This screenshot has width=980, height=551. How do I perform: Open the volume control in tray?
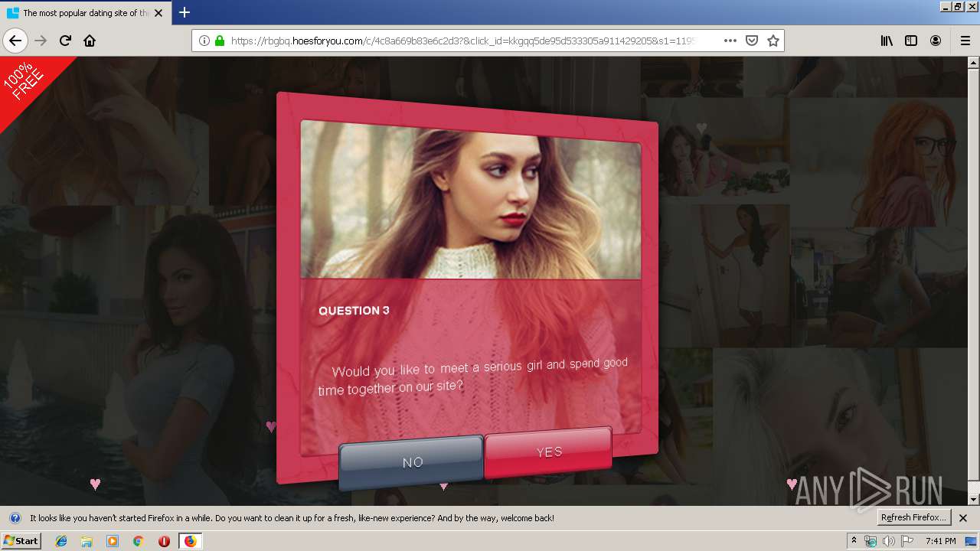(889, 541)
